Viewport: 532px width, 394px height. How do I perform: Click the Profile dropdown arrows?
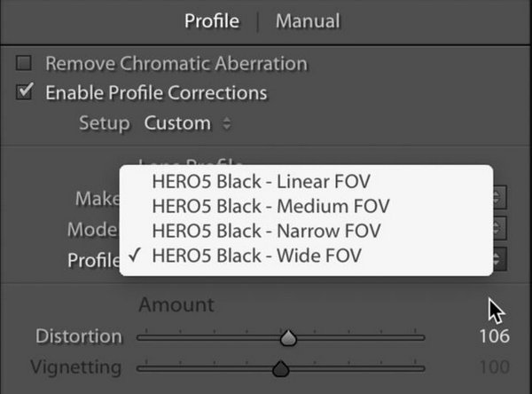(499, 259)
